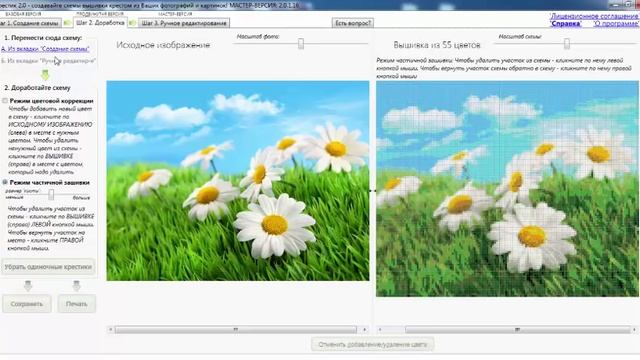Click the 'Исходное изображение' heading
Image resolution: width=640 pixels, height=360 pixels.
pyautogui.click(x=163, y=45)
